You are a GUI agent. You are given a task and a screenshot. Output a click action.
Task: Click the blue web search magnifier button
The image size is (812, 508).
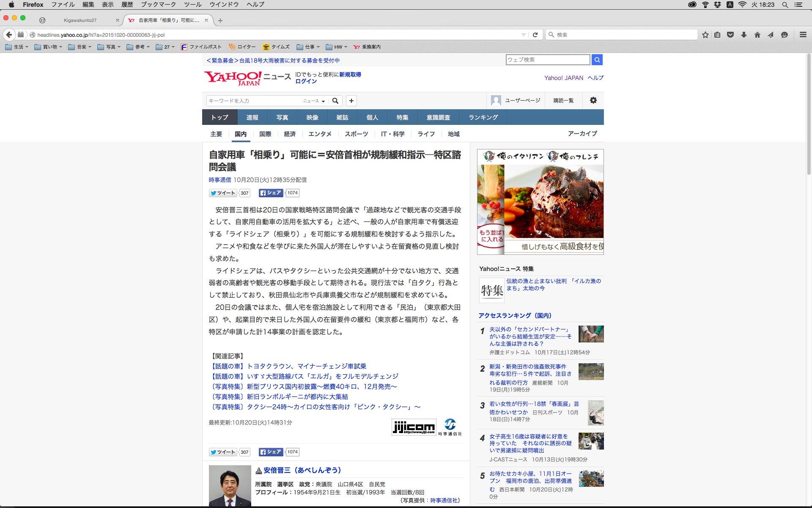(x=597, y=60)
